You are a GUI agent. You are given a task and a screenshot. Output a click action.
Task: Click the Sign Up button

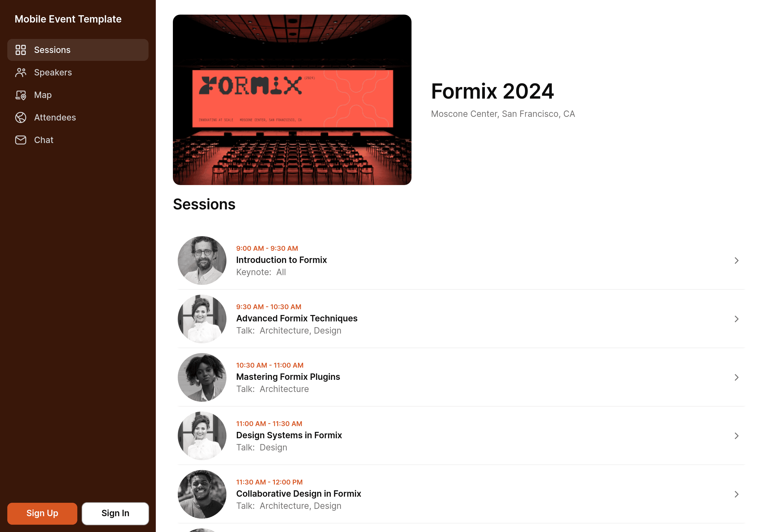click(42, 513)
